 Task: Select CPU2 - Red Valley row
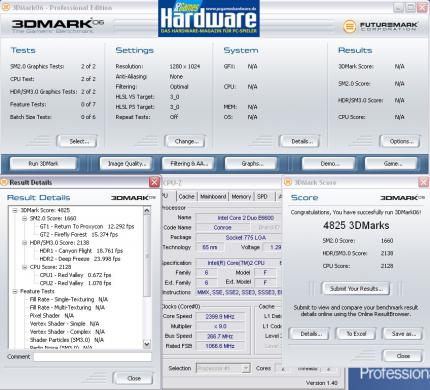pos(75,283)
